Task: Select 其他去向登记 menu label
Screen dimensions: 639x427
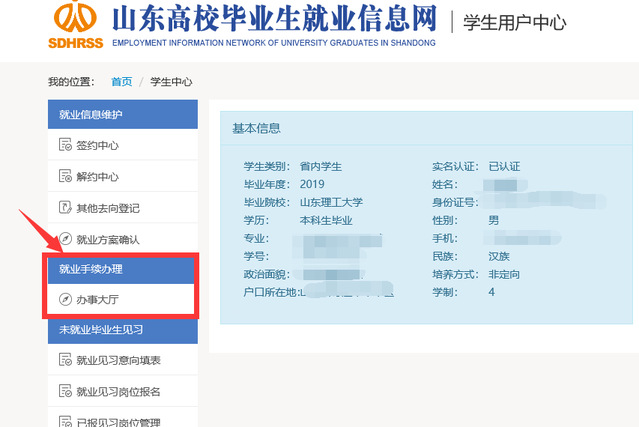Action: coord(108,208)
